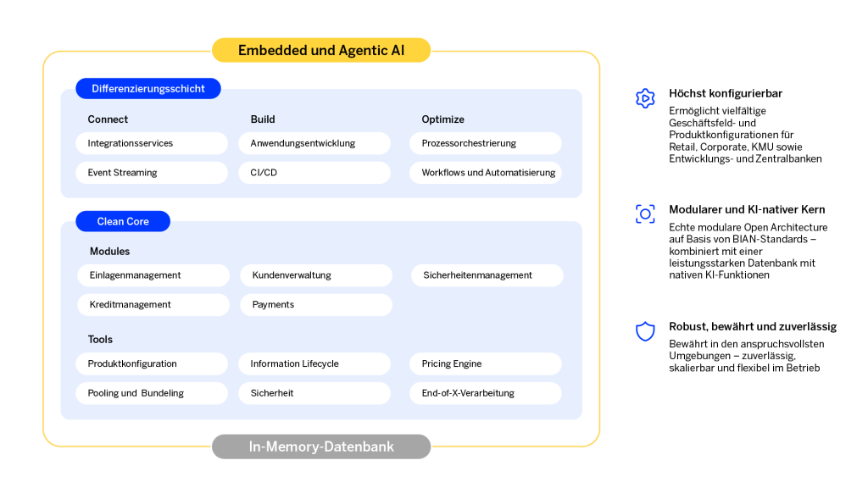Click the paragraph beginning Bewährt in den anspruchsvollsten
The image size is (868, 488).
coord(746,356)
